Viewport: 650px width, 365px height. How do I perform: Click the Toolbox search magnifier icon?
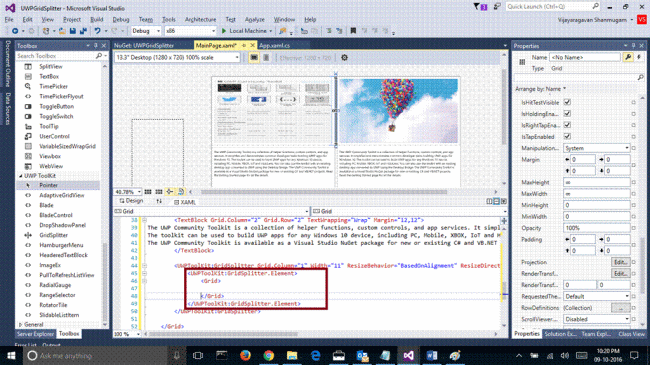click(x=99, y=56)
